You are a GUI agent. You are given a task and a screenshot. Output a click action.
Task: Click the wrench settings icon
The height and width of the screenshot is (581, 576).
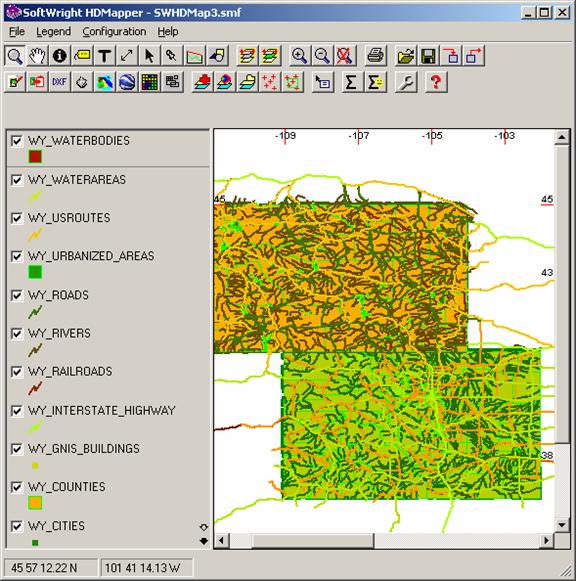click(x=406, y=82)
